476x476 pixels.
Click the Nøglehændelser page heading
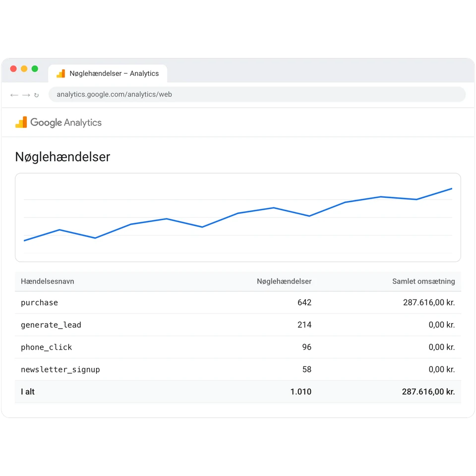[62, 157]
